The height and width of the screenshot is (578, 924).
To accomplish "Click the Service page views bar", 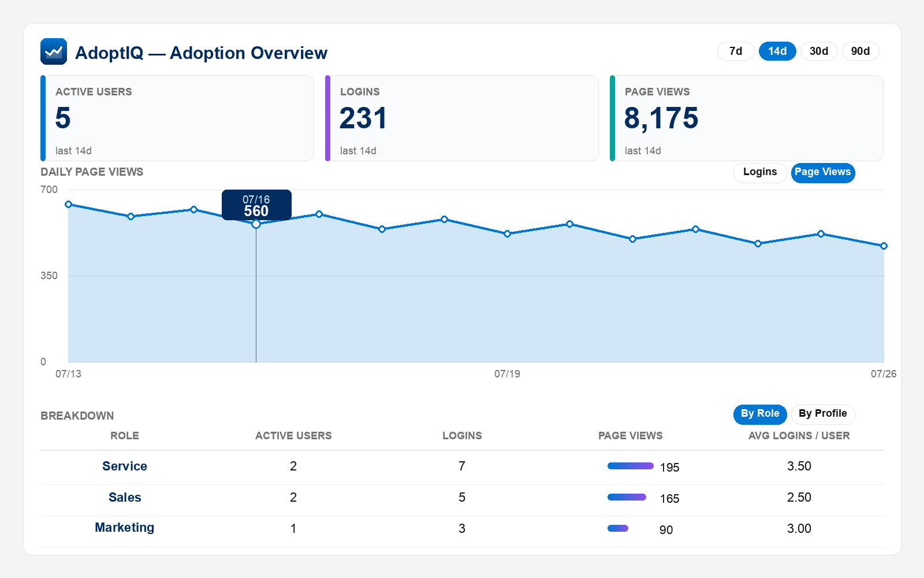I will click(x=631, y=466).
